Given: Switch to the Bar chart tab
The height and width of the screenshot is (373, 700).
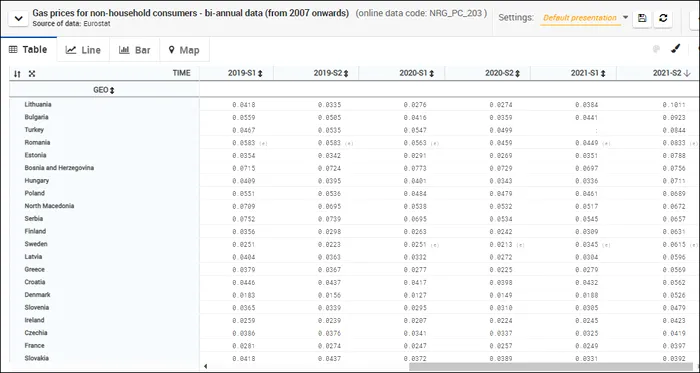Looking at the screenshot, I should pyautogui.click(x=134, y=50).
